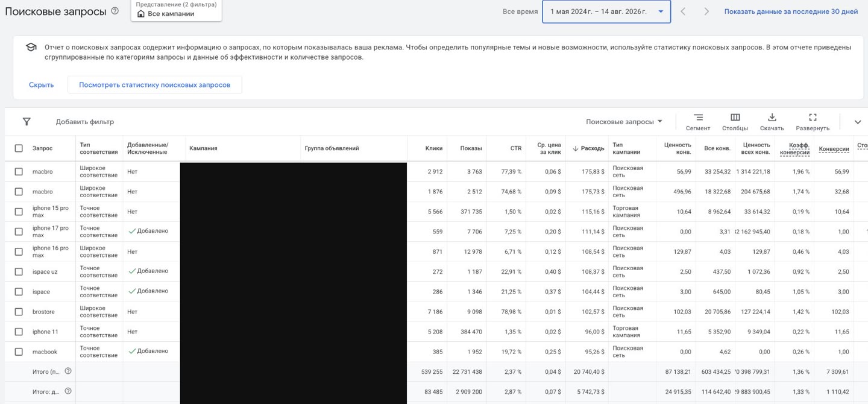Click the Кампания column header
Image resolution: width=868 pixels, height=404 pixels.
pyautogui.click(x=203, y=148)
